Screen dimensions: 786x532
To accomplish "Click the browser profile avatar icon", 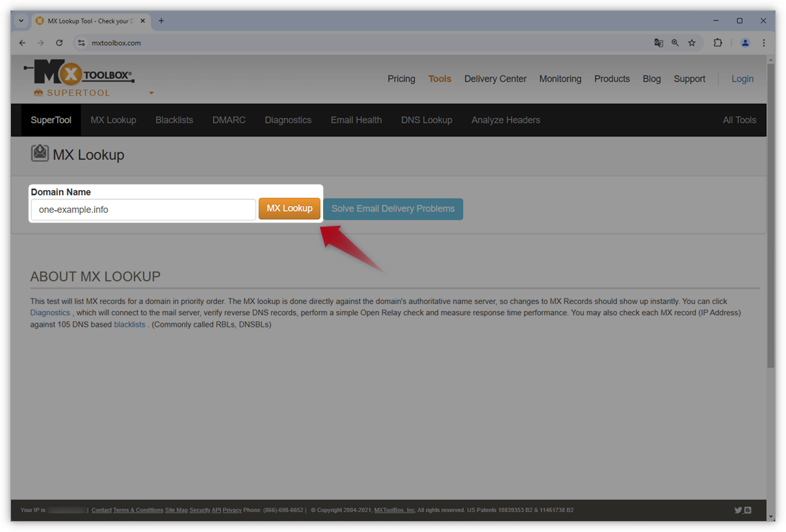I will (745, 43).
